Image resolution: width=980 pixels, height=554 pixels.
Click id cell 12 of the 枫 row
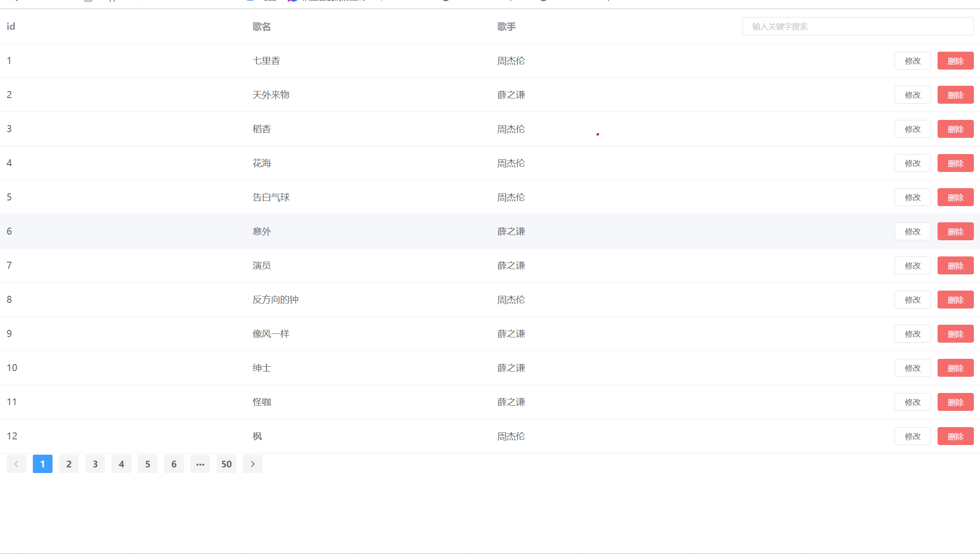12,436
